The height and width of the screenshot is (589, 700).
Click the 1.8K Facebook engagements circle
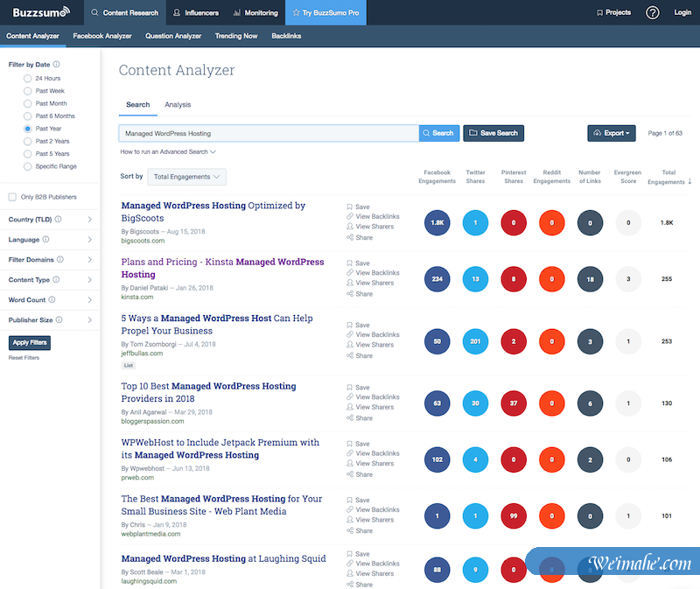coord(437,222)
